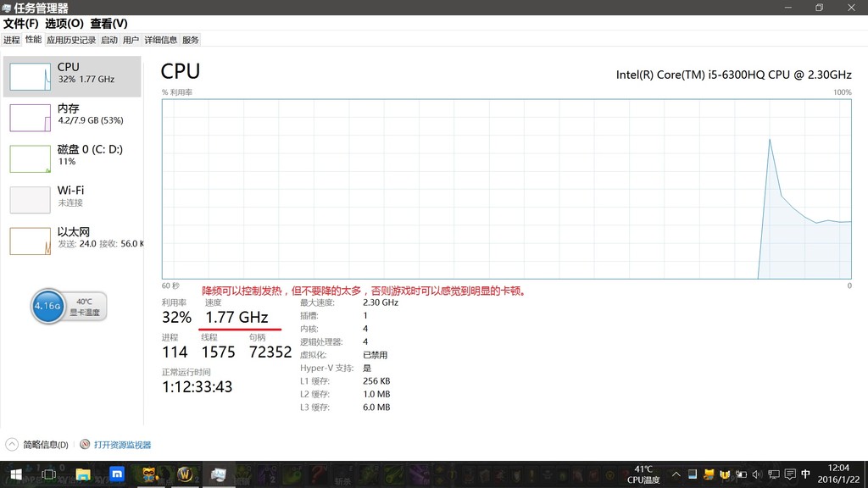The height and width of the screenshot is (488, 868).
Task: Select the 以太网 (Ethernet) item
Action: pos(31,241)
